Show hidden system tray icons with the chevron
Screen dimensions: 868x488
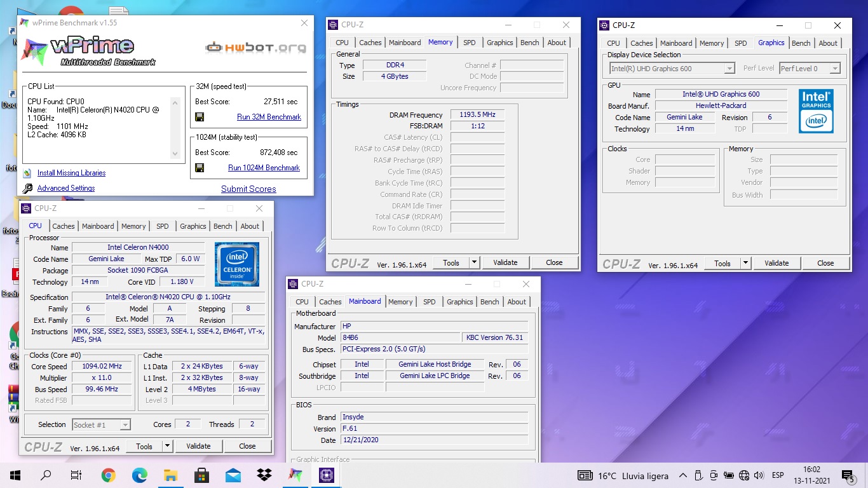coord(683,475)
